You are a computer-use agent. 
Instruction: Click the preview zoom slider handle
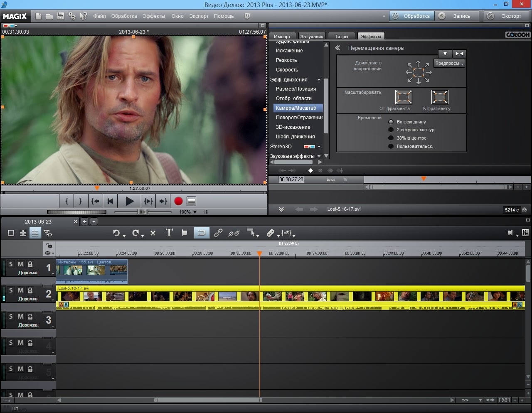coord(143,212)
